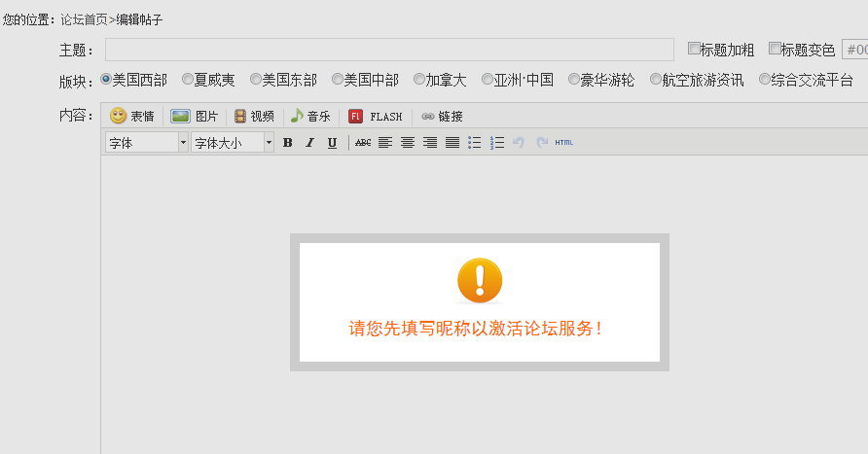Viewport: 868px width, 454px height.
Task: Go to 论坛首页 breadcrumb link
Action: coord(84,19)
